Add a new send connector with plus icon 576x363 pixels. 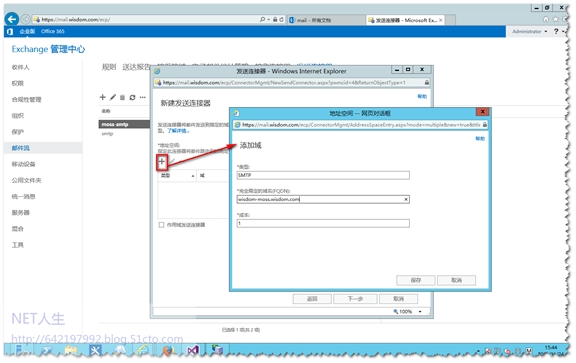pyautogui.click(x=102, y=97)
